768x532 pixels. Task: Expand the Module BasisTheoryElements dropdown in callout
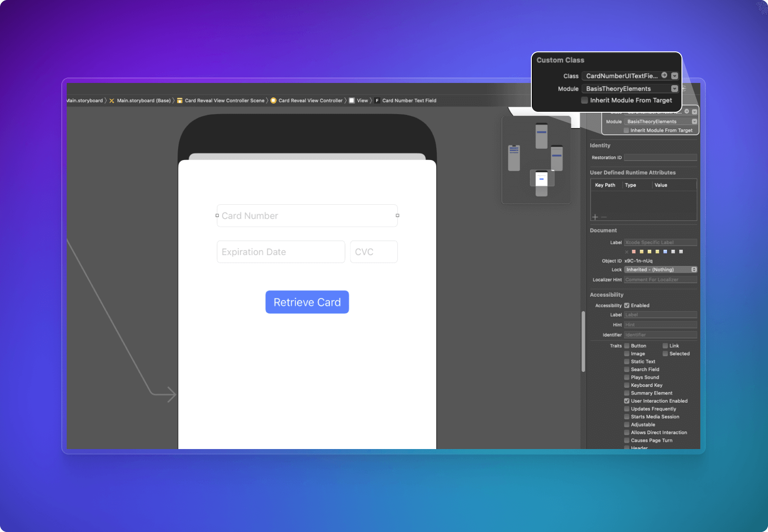point(675,89)
